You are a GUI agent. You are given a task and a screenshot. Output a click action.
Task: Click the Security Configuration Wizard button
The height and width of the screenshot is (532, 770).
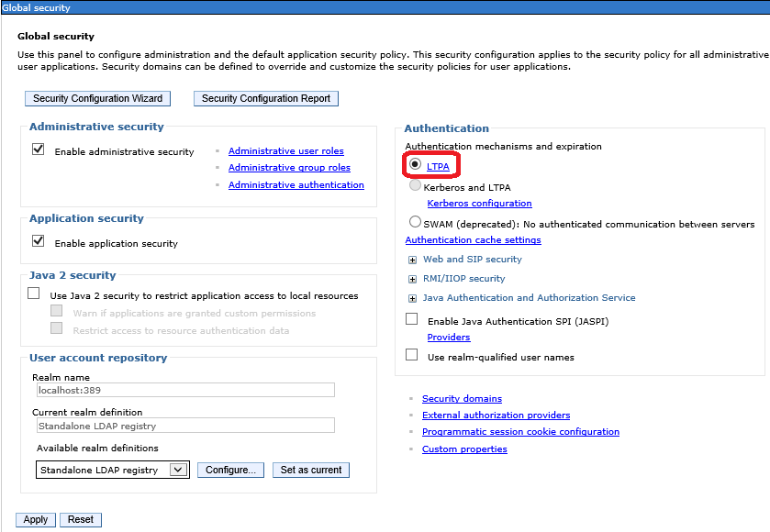[x=97, y=98]
